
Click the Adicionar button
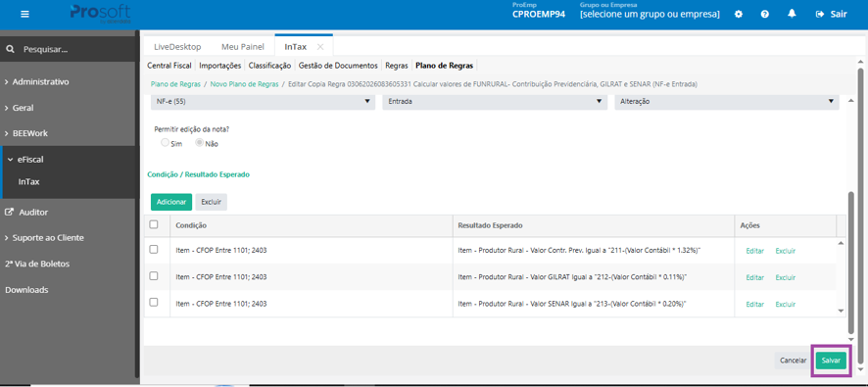(171, 202)
